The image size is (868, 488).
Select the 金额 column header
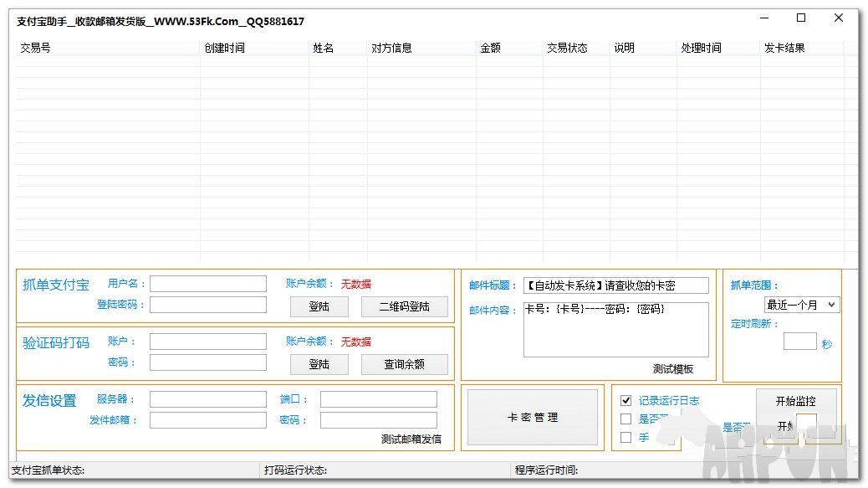pyautogui.click(x=490, y=49)
